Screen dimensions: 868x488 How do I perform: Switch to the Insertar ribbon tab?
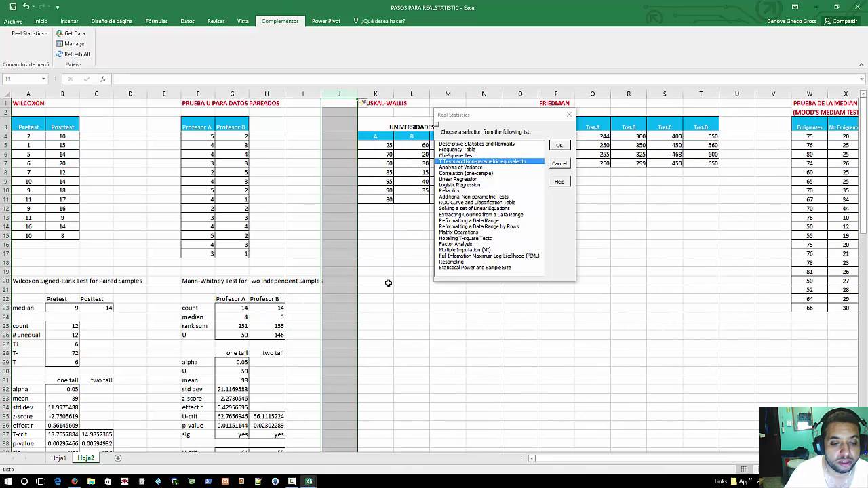[69, 21]
